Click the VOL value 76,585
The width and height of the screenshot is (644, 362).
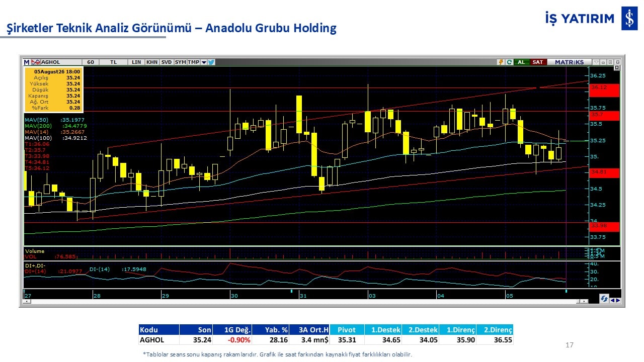click(64, 256)
